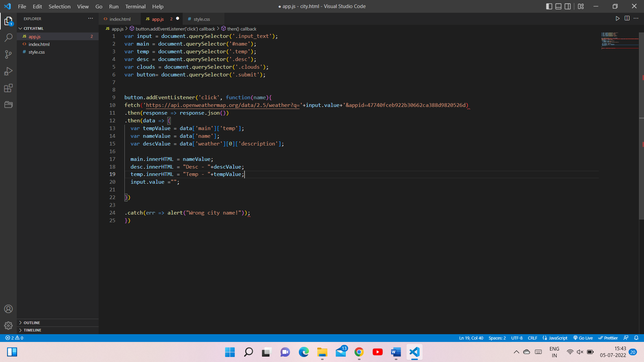
Task: Open the File menu
Action: (22, 6)
